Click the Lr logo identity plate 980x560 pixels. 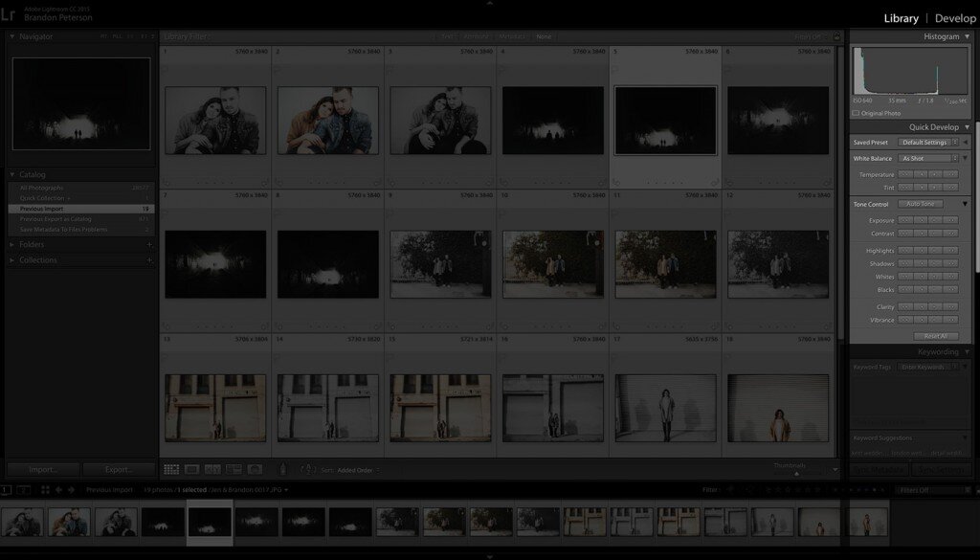(x=8, y=13)
